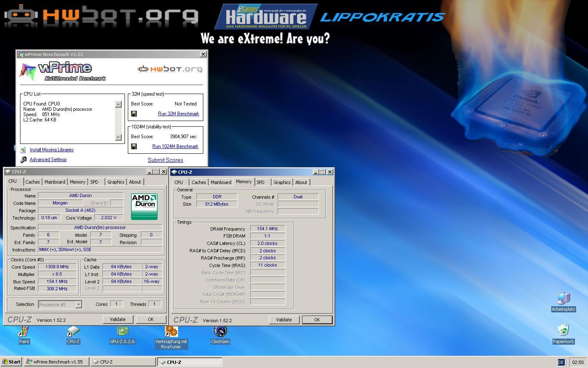The image size is (588, 368).
Task: Open Advanced Settings link
Action: click(x=48, y=159)
